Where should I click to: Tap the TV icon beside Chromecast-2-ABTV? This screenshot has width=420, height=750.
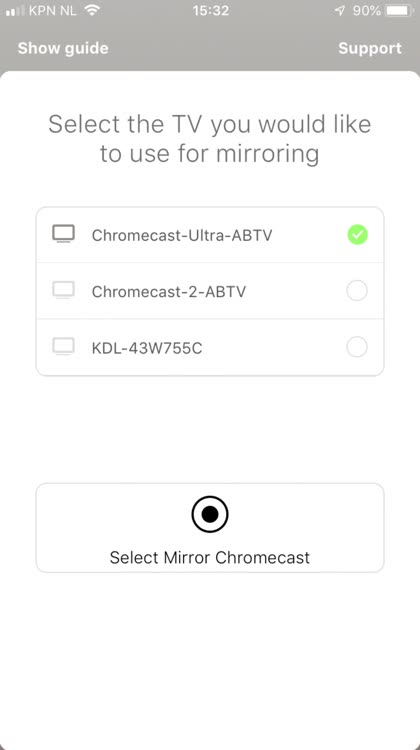pos(63,290)
